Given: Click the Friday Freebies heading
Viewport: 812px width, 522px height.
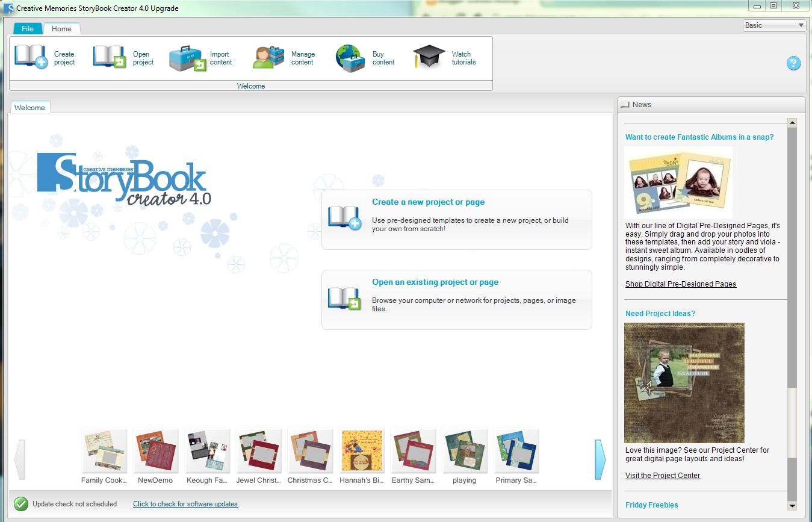Looking at the screenshot, I should pyautogui.click(x=652, y=505).
